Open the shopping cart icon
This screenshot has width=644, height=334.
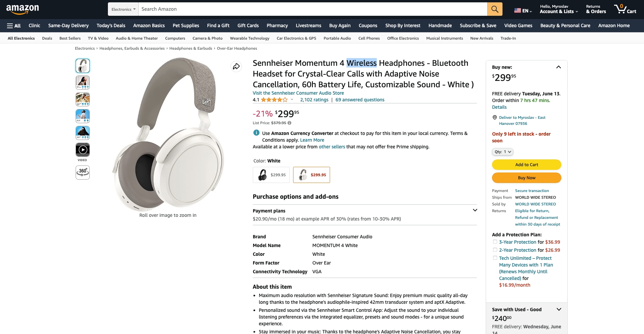tap(625, 9)
